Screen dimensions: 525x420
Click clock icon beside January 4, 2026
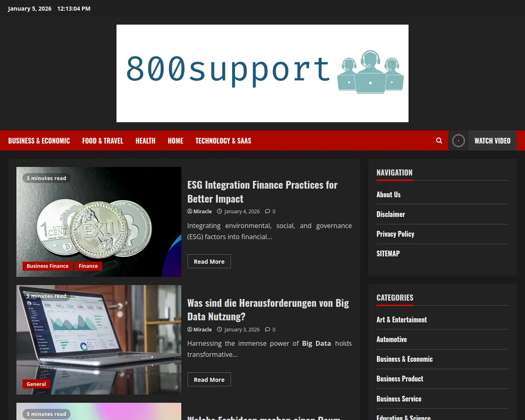[219, 211]
